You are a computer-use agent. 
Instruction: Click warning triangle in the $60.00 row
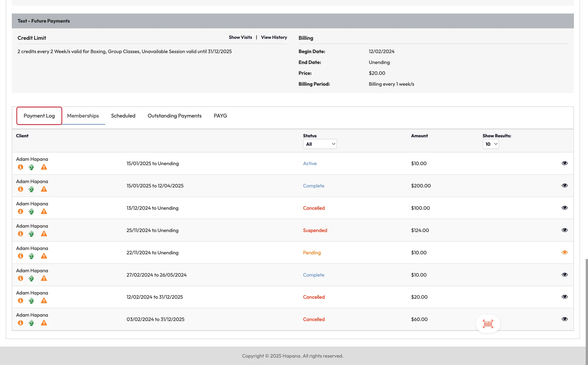tap(44, 323)
